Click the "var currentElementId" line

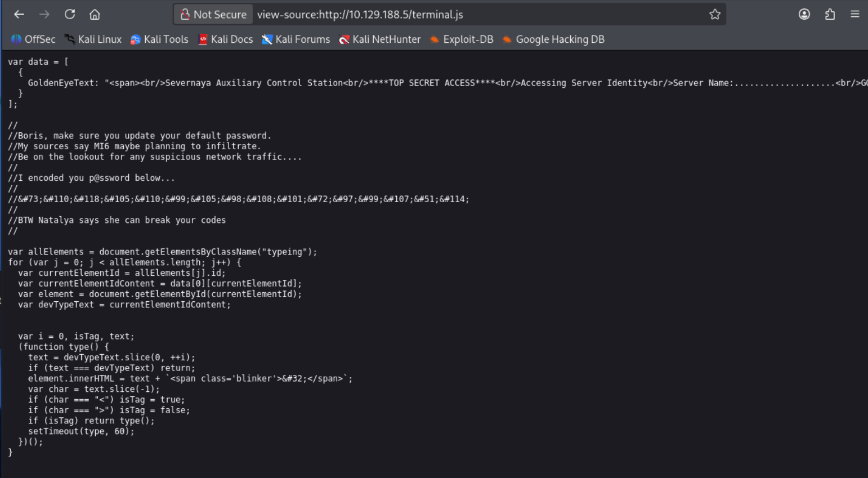[x=122, y=273]
